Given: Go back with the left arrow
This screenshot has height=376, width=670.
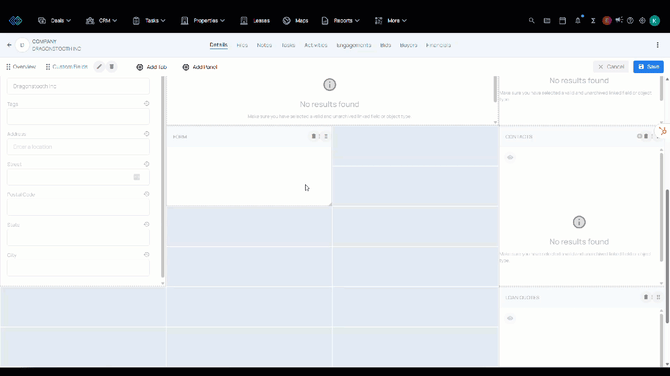Looking at the screenshot, I should tap(9, 45).
